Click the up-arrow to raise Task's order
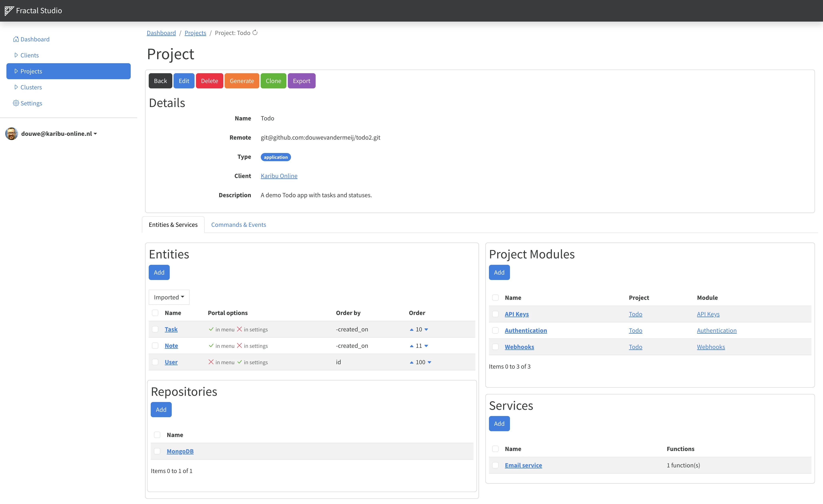Viewport: 823px width, 504px height. [411, 329]
